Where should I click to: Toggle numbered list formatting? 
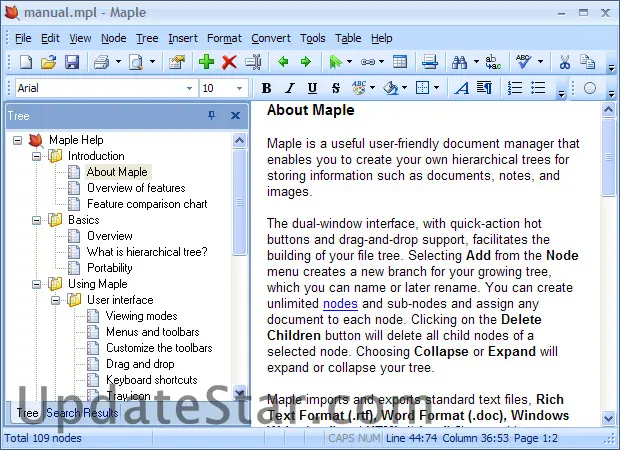[x=515, y=88]
